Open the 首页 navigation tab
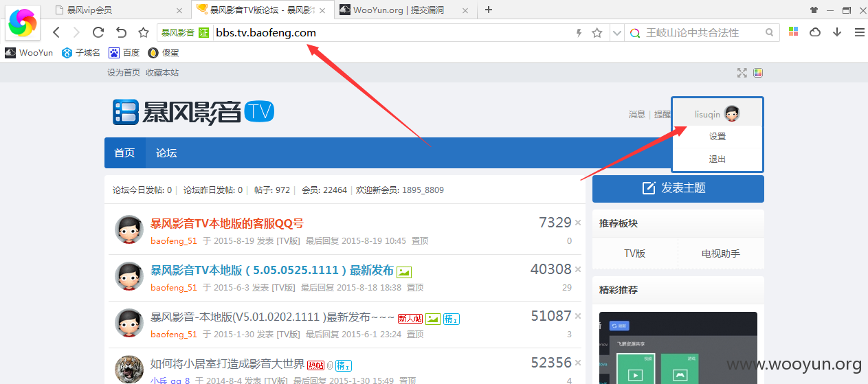The height and width of the screenshot is (384, 868). (x=125, y=153)
